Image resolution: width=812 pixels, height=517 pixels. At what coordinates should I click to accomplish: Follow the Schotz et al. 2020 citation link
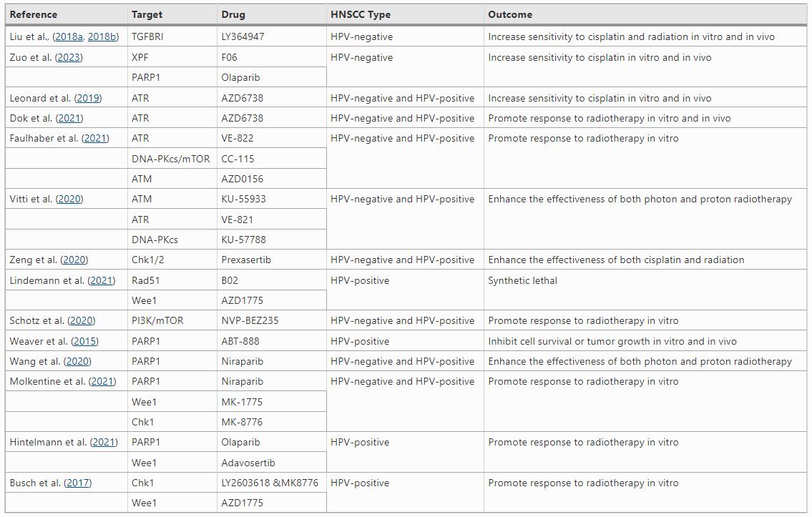point(82,320)
